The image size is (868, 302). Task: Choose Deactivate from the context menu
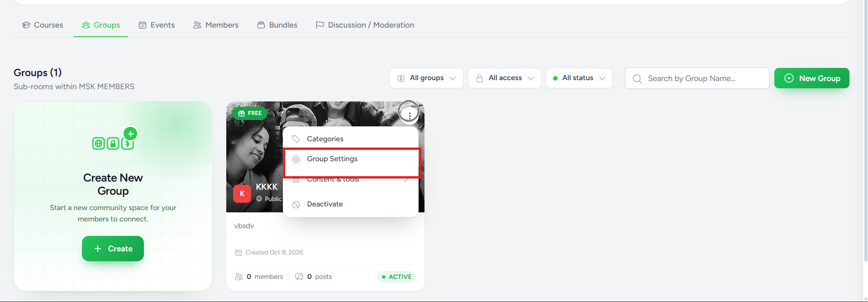tap(350, 204)
